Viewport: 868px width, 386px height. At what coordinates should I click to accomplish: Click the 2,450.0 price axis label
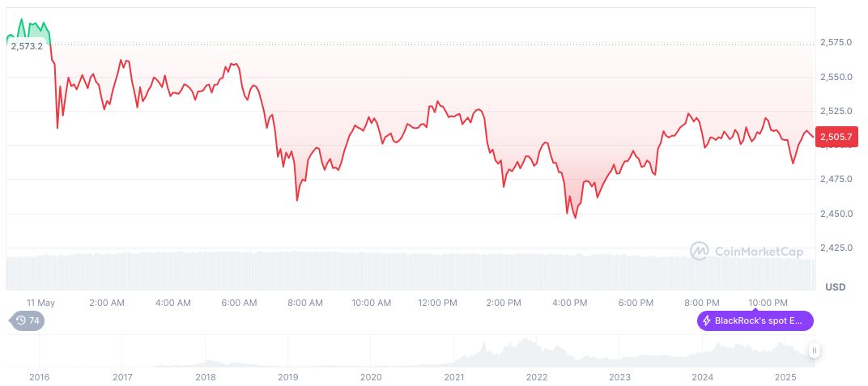pyautogui.click(x=836, y=213)
